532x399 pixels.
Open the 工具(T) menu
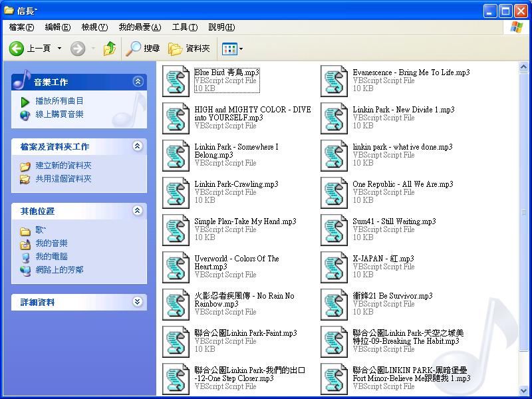pyautogui.click(x=184, y=27)
